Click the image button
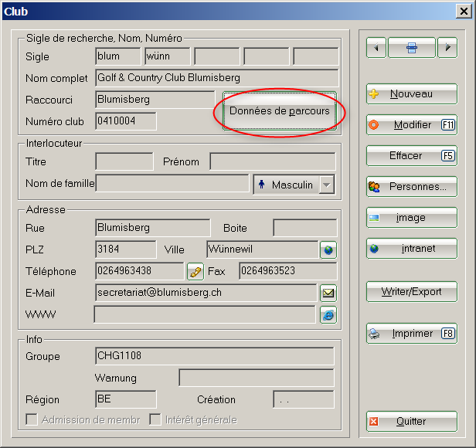Screen dimensions: 476x448 point(412,218)
